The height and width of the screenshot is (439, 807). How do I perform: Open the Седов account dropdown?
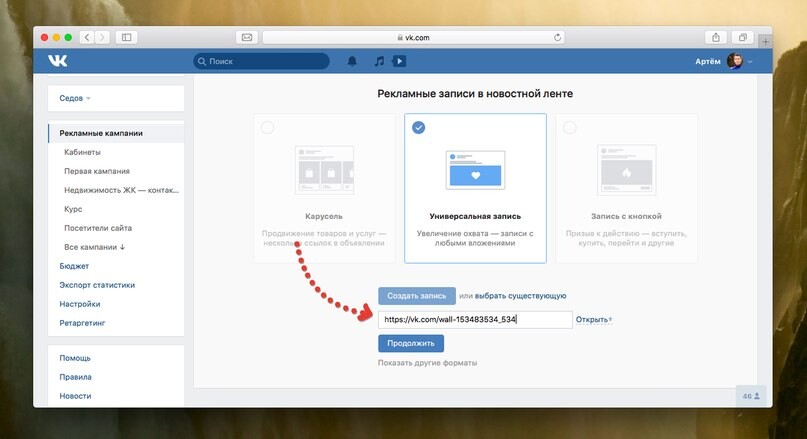pos(75,98)
